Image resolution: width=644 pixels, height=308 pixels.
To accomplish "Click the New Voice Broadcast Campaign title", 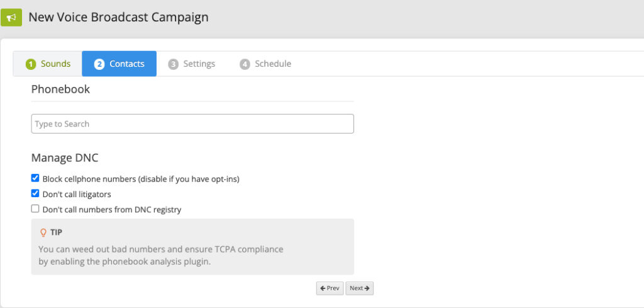I will point(118,17).
